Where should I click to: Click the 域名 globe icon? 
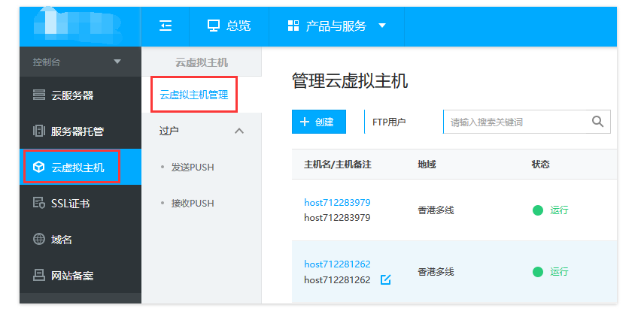click(x=39, y=240)
